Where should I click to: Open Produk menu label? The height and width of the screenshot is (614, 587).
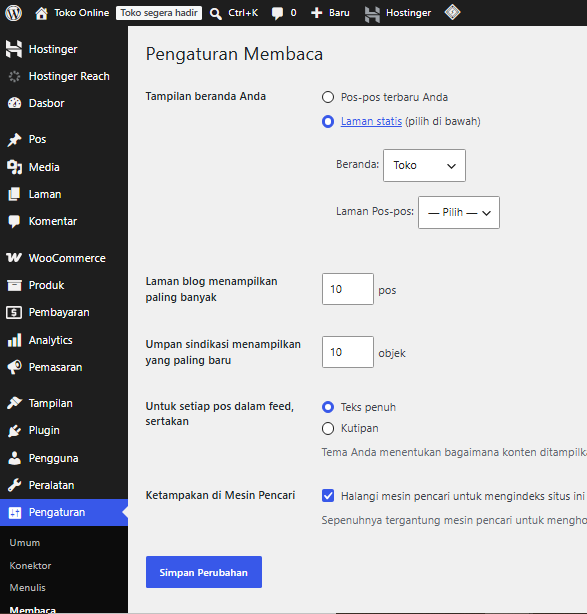click(x=46, y=285)
